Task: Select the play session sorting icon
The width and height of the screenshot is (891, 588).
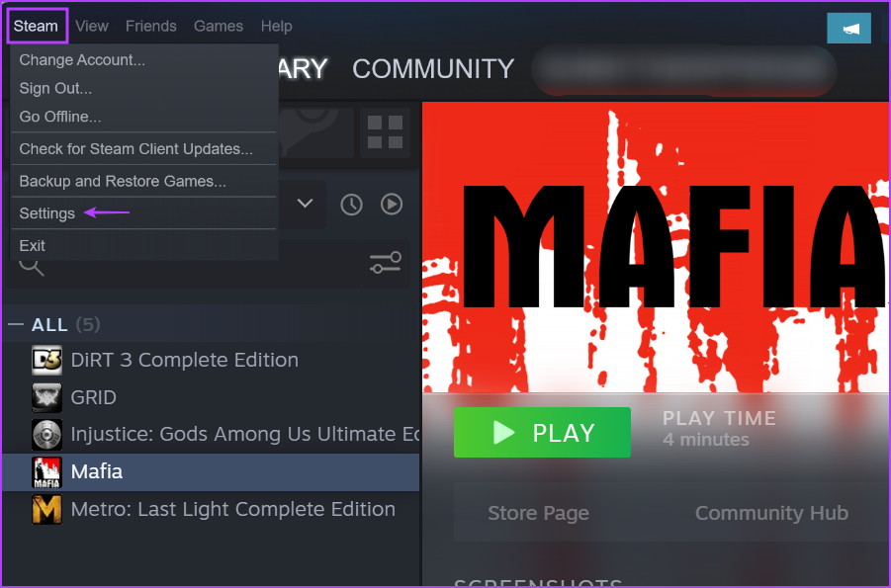Action: (x=391, y=204)
